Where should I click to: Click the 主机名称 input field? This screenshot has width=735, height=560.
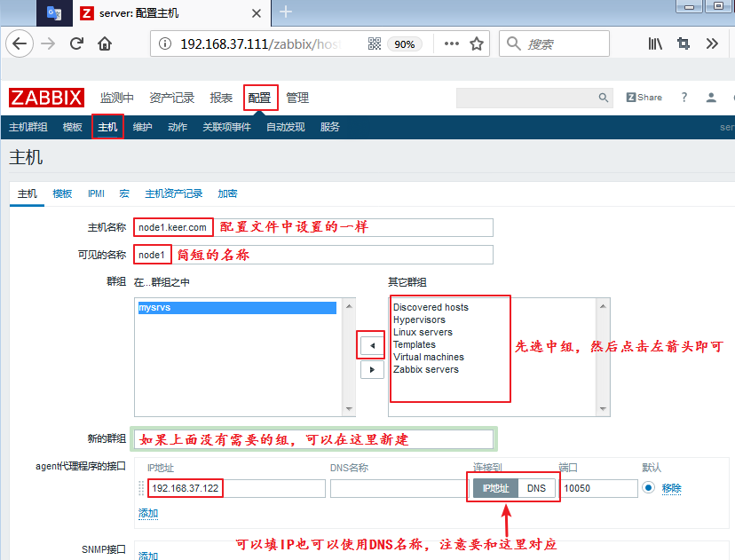pos(313,227)
